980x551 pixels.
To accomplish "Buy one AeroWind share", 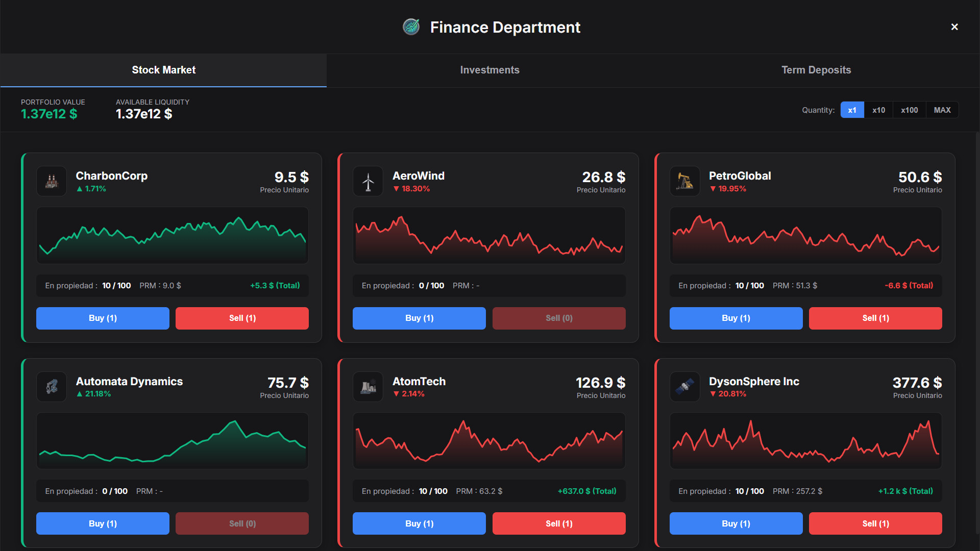I will (x=420, y=318).
